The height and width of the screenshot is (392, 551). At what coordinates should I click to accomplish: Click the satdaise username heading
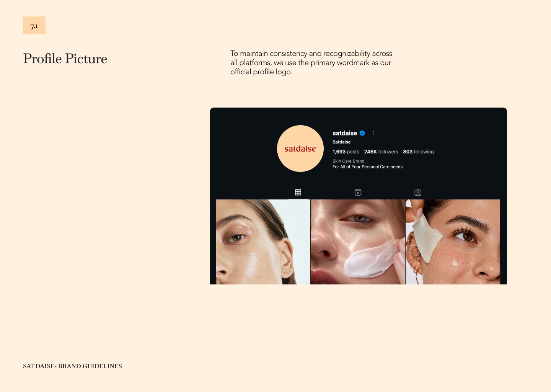click(x=345, y=133)
